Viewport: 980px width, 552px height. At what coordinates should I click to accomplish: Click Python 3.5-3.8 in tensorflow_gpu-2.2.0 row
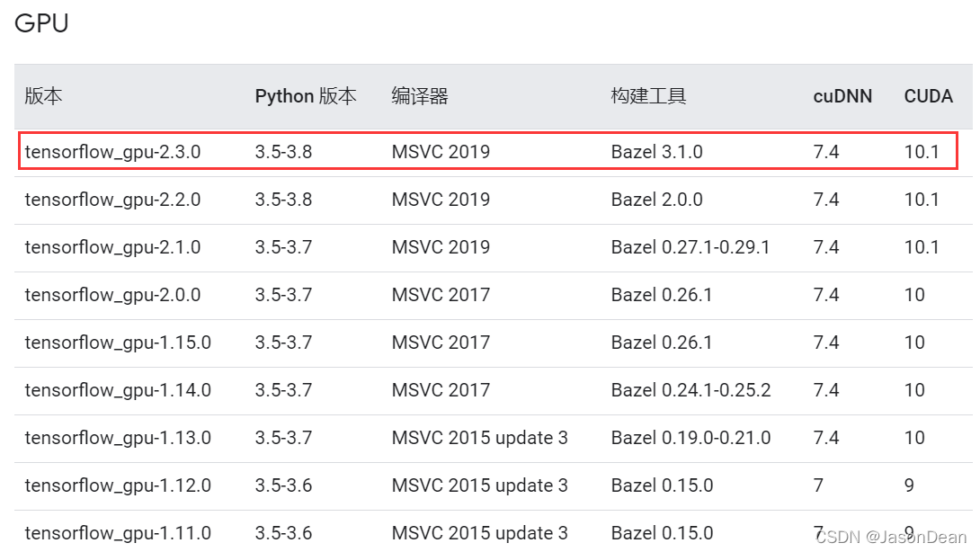tap(284, 200)
